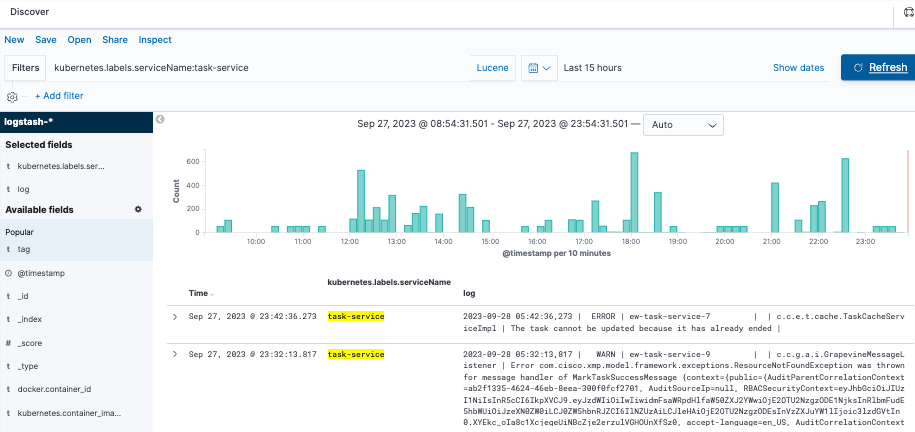Click the clock icon beside @timestamp field

[9, 273]
